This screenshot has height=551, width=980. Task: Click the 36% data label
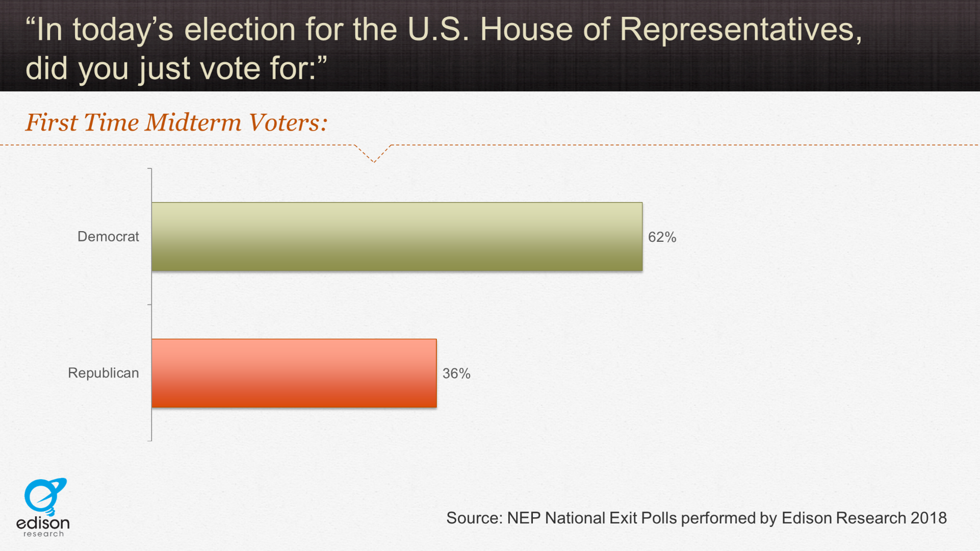click(x=456, y=373)
